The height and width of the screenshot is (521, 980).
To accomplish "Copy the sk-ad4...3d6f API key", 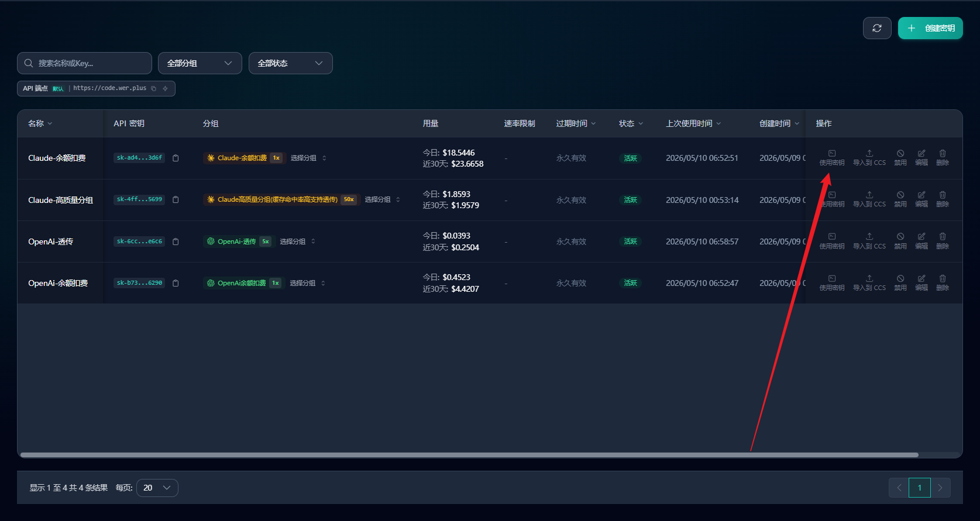I will (x=176, y=158).
